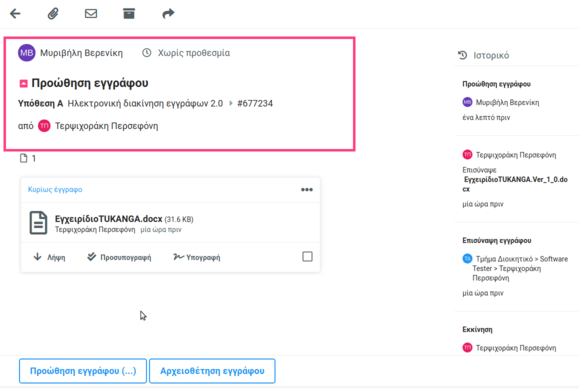The width and height of the screenshot is (579, 389).
Task: Click the ΜΒ avatar beside the header name Μυριβήλη Βερενίκη
Action: point(27,53)
